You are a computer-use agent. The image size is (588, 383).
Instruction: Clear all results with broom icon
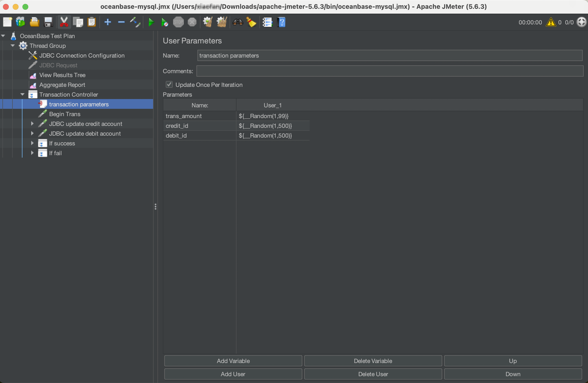(251, 22)
